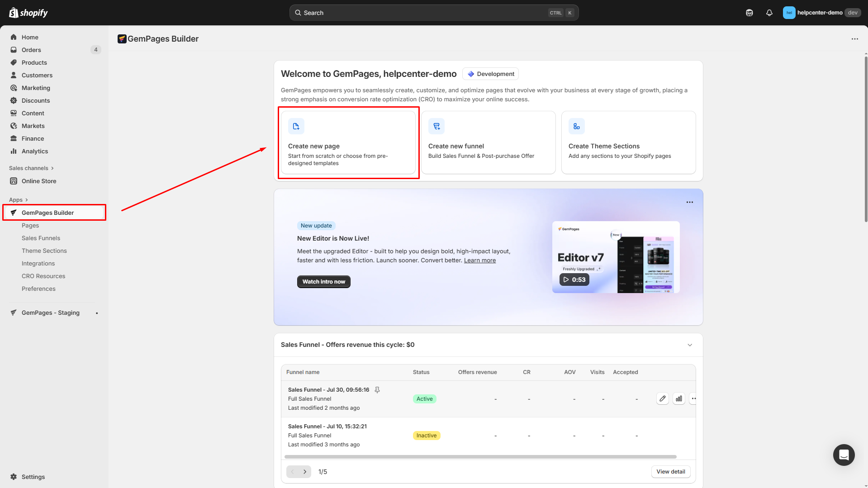
Task: Open the Settings gear in sidebar
Action: (x=14, y=477)
